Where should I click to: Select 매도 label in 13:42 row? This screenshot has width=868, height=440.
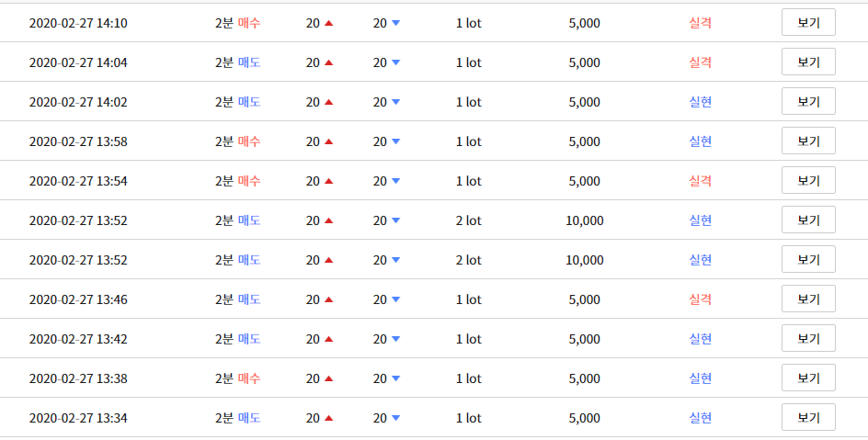(249, 339)
